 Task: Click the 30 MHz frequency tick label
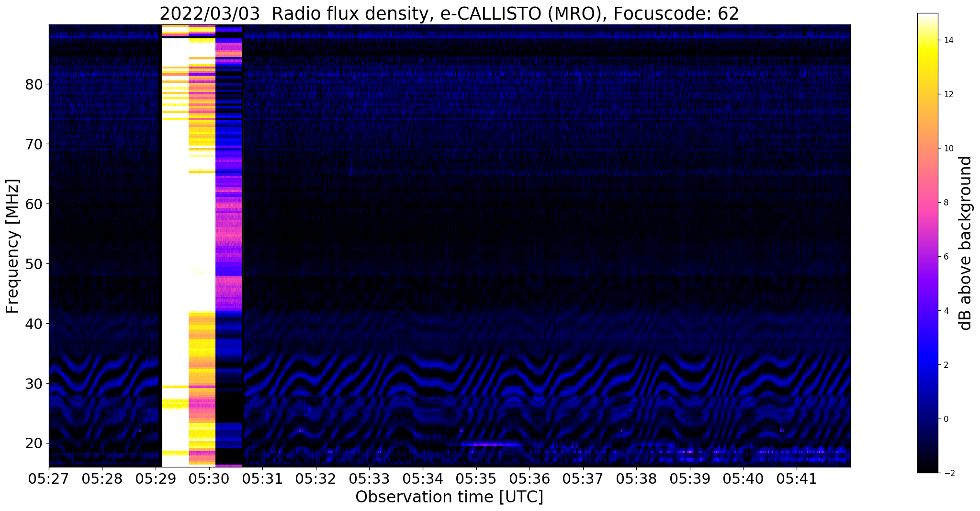[34, 384]
